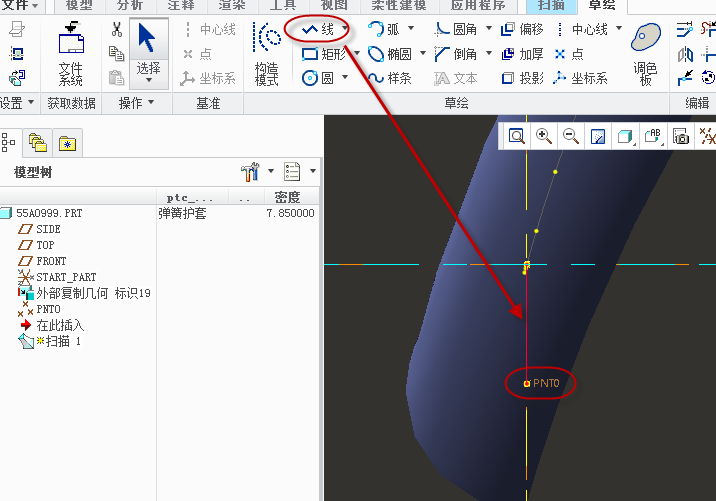Open the Model Tree tab icon

9,142
